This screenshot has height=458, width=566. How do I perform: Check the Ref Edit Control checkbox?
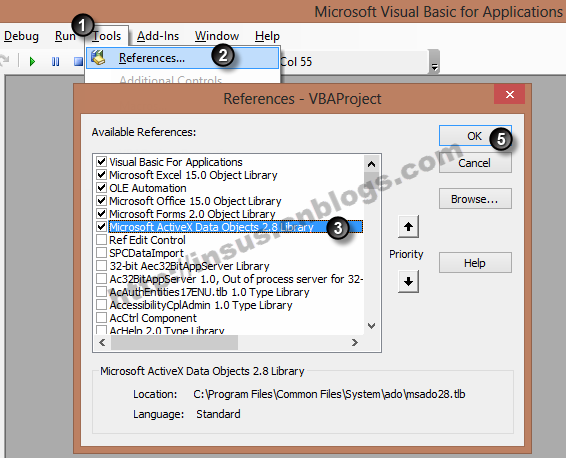[x=101, y=240]
